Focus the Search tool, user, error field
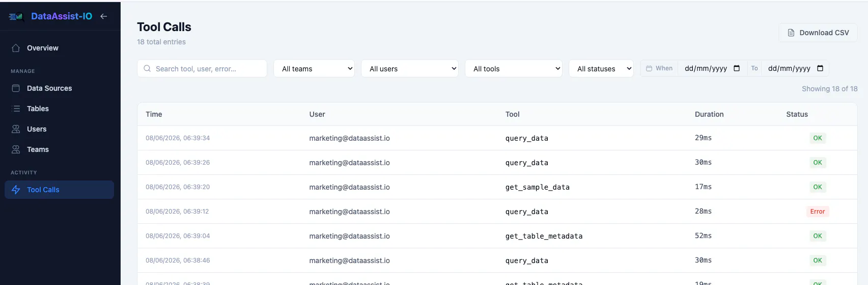The width and height of the screenshot is (868, 285). [202, 68]
